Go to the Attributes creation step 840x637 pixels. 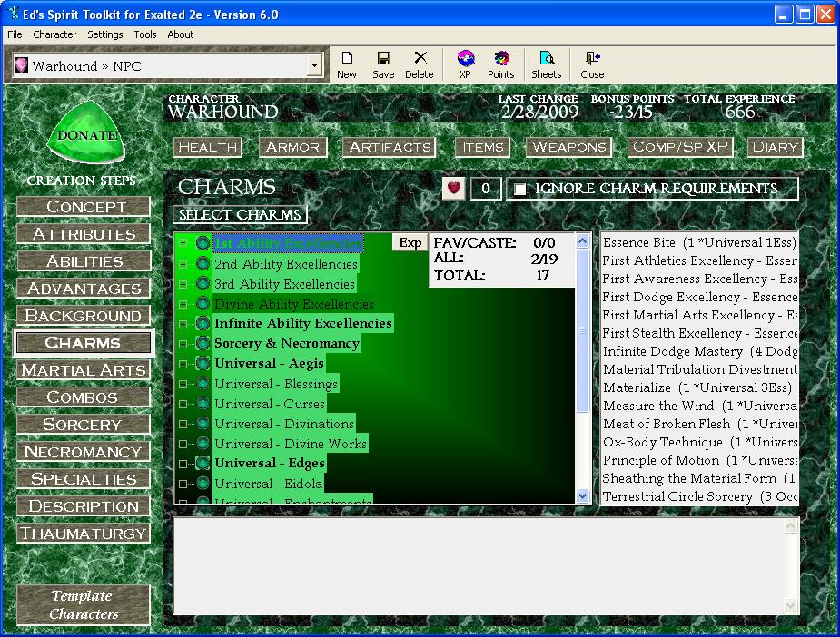84,234
